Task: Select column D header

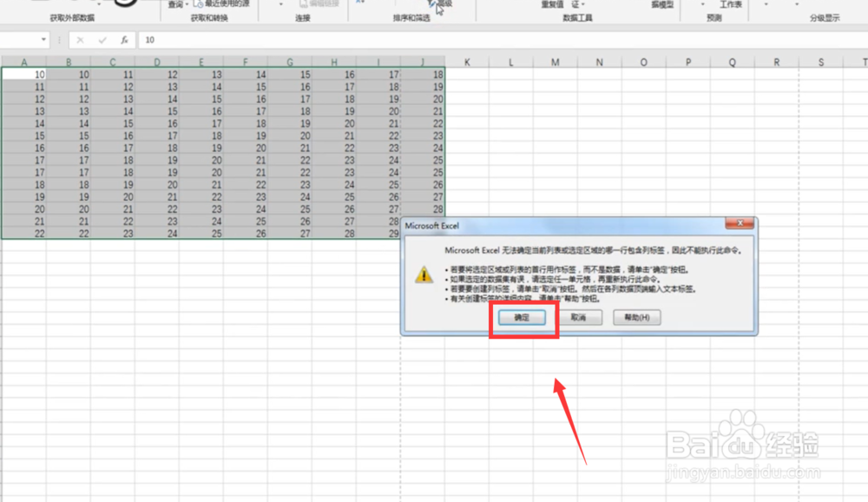Action: point(156,62)
